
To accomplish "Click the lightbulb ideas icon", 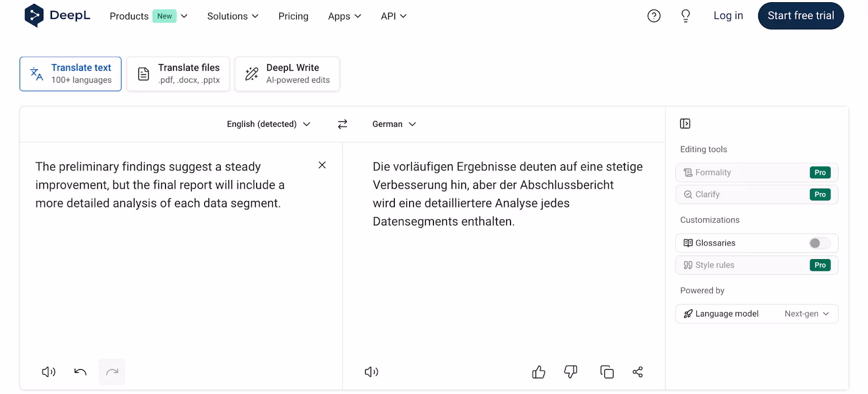I will (686, 16).
